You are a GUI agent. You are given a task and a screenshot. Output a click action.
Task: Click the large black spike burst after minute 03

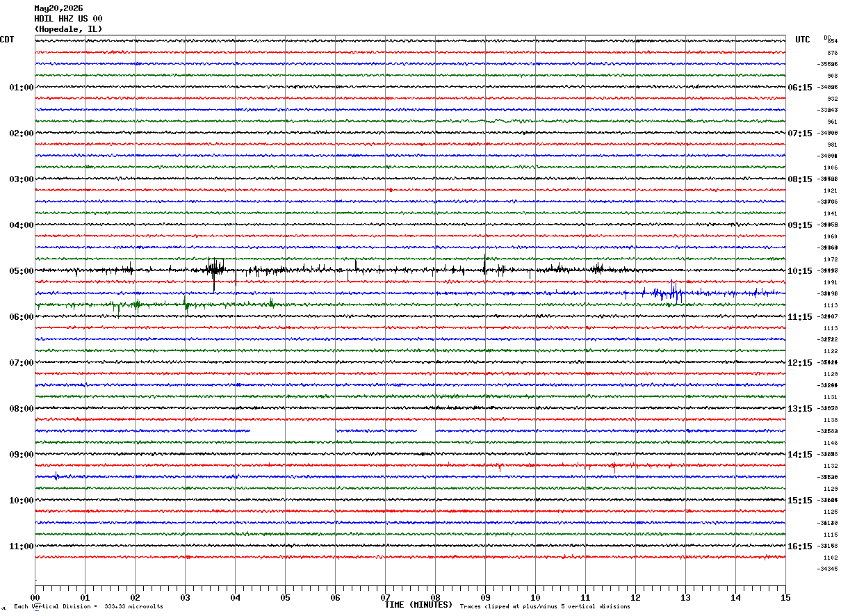pos(215,270)
